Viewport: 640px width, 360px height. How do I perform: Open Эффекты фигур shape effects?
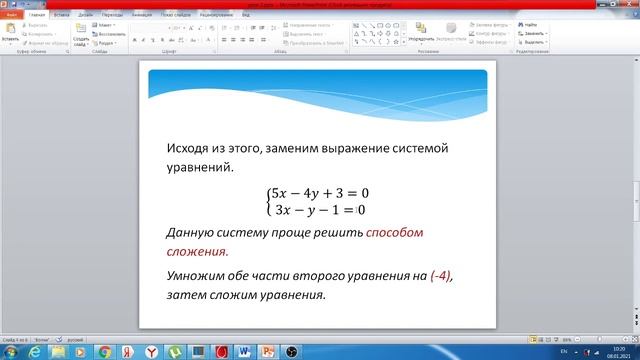(x=489, y=42)
